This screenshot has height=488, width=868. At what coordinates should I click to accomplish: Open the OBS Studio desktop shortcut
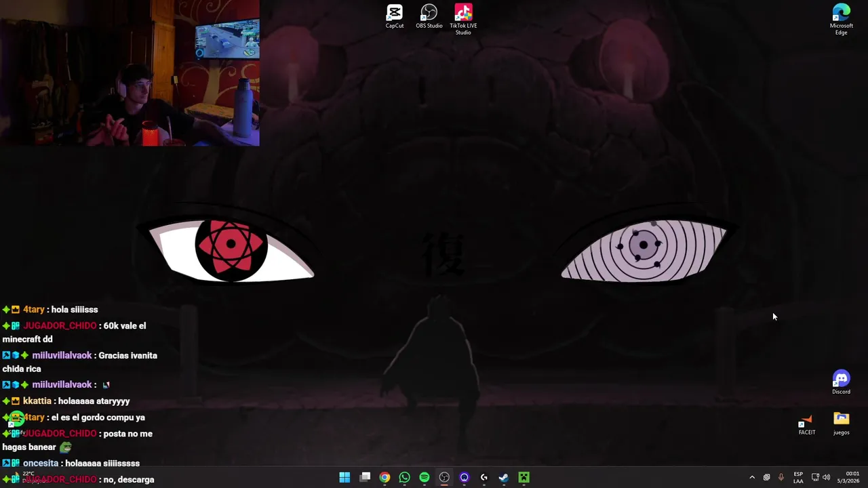(x=429, y=16)
